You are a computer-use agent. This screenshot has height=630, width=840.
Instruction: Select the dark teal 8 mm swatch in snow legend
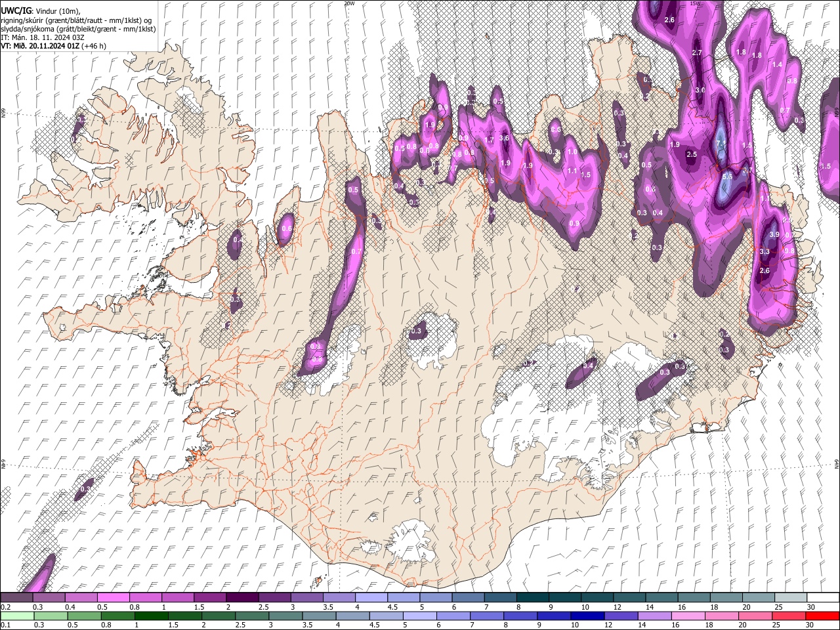coord(534,598)
